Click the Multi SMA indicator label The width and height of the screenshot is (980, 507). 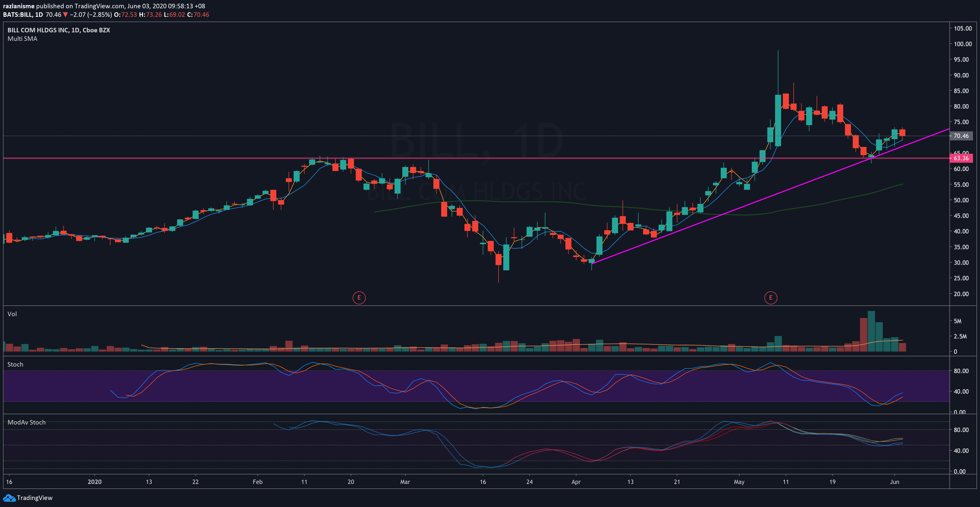coord(23,39)
